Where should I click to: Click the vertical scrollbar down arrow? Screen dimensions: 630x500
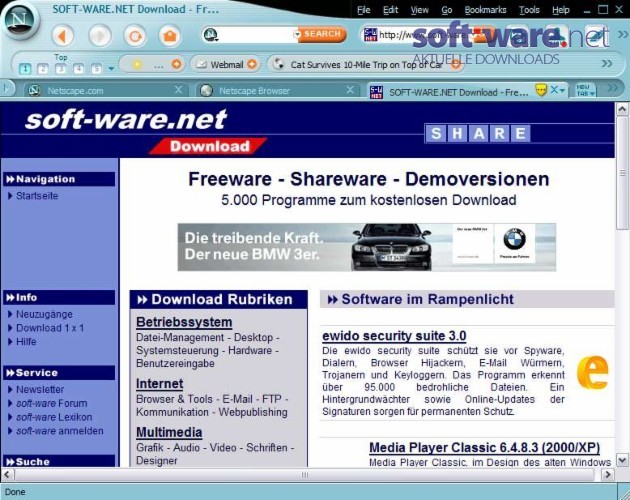[622, 460]
